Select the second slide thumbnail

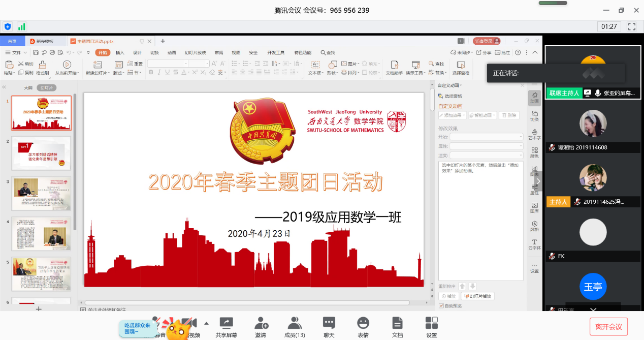coord(42,153)
